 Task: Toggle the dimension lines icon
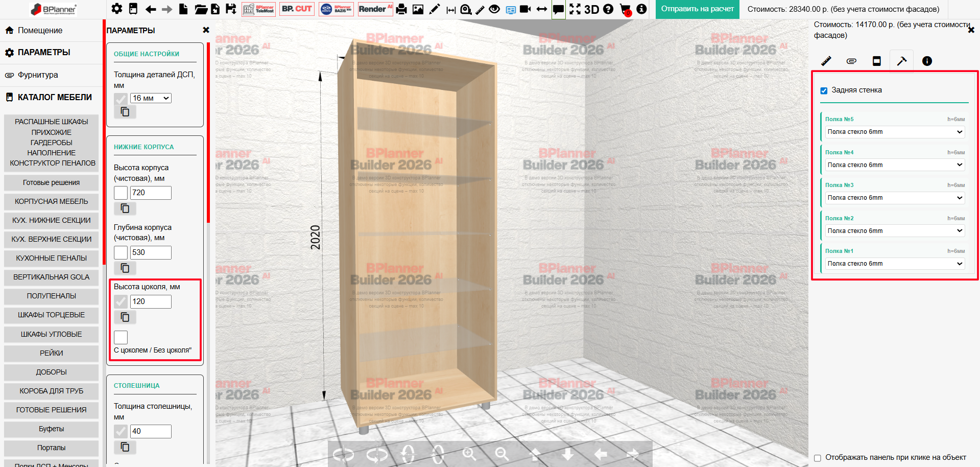pyautogui.click(x=451, y=10)
